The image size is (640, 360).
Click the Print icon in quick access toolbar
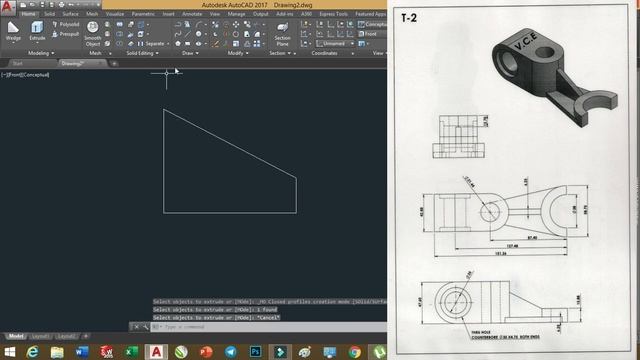point(61,5)
